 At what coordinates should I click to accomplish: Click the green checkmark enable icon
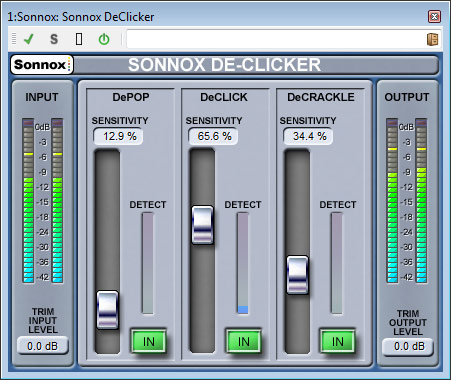pyautogui.click(x=29, y=39)
